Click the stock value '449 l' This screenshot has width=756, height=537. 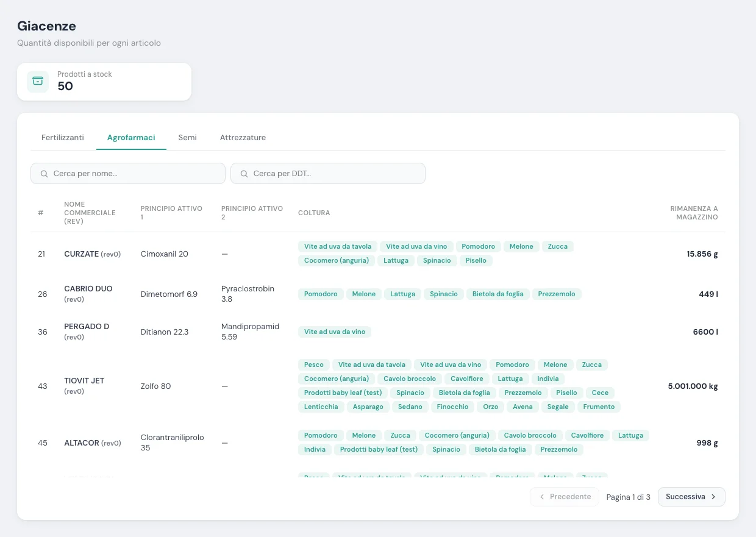[x=708, y=294]
